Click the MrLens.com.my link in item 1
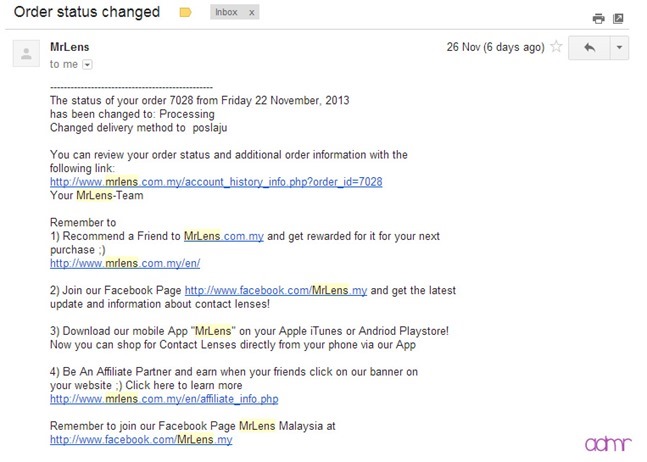The height and width of the screenshot is (462, 647). click(x=224, y=236)
